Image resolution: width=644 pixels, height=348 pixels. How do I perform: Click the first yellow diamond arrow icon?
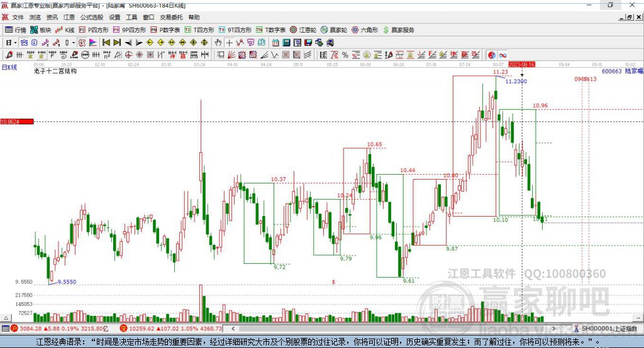pyautogui.click(x=150, y=43)
